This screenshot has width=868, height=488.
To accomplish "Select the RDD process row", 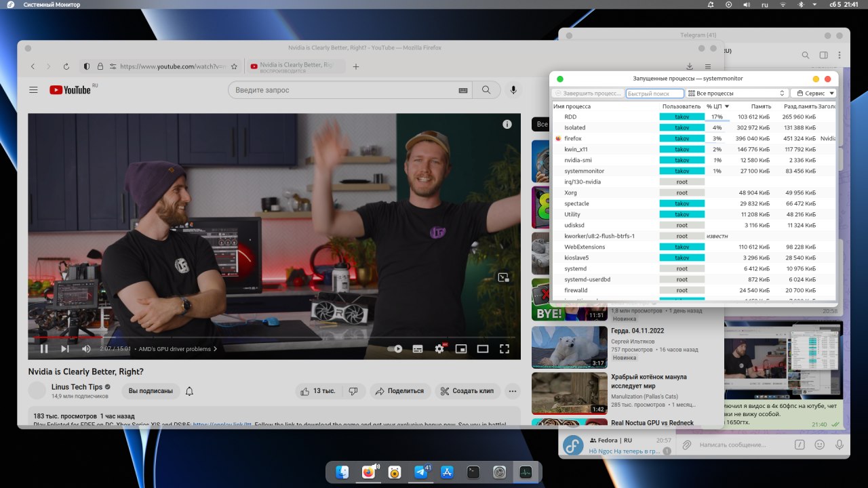I will (x=694, y=117).
